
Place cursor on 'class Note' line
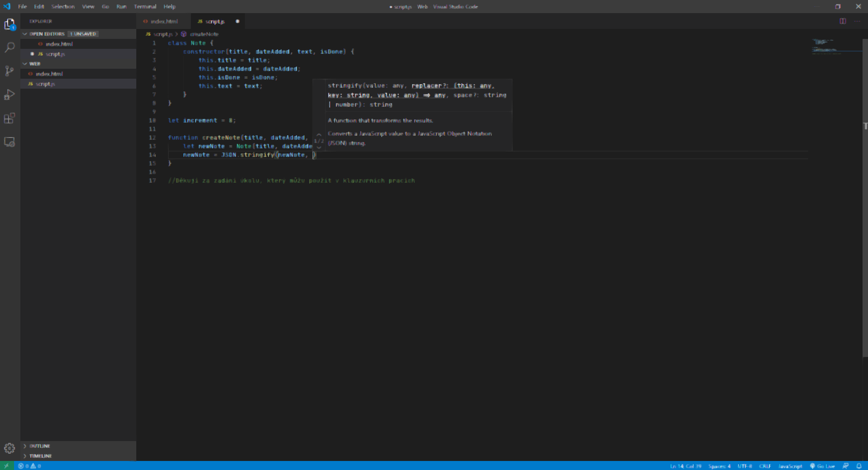[x=190, y=43]
